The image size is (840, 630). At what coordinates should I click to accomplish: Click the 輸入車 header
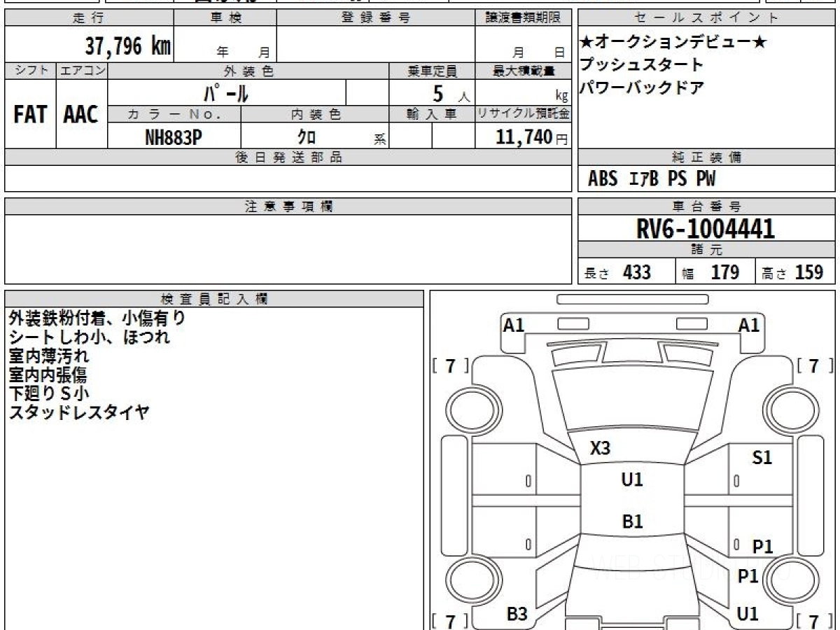(432, 114)
